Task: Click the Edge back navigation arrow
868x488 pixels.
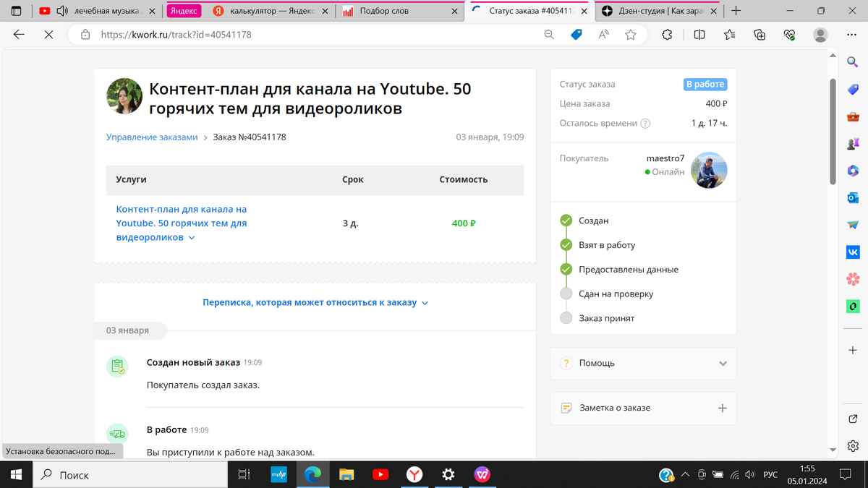Action: coord(20,34)
